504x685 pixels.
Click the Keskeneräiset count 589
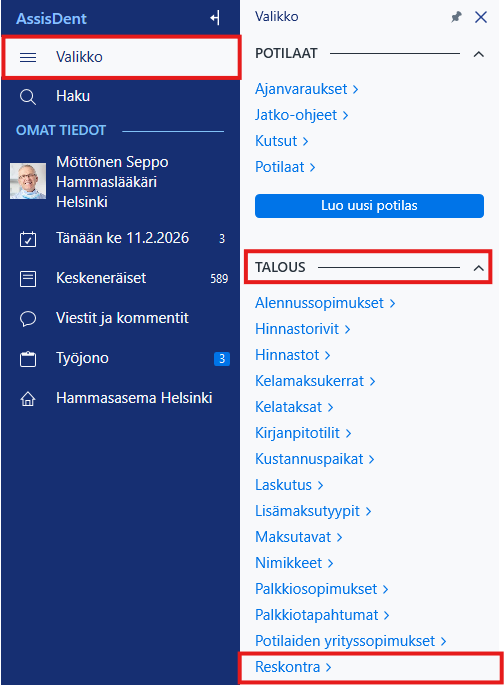[x=219, y=279]
